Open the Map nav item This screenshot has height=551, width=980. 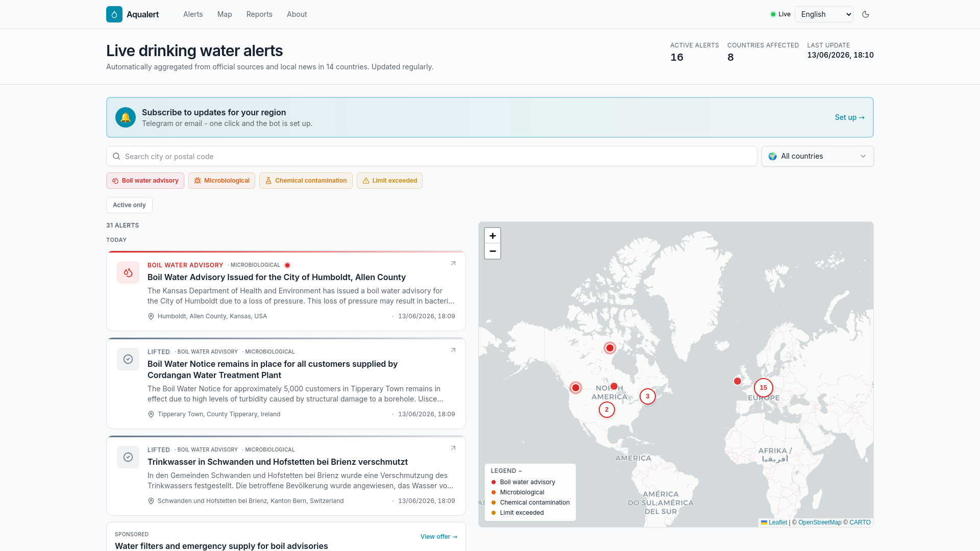click(225, 14)
